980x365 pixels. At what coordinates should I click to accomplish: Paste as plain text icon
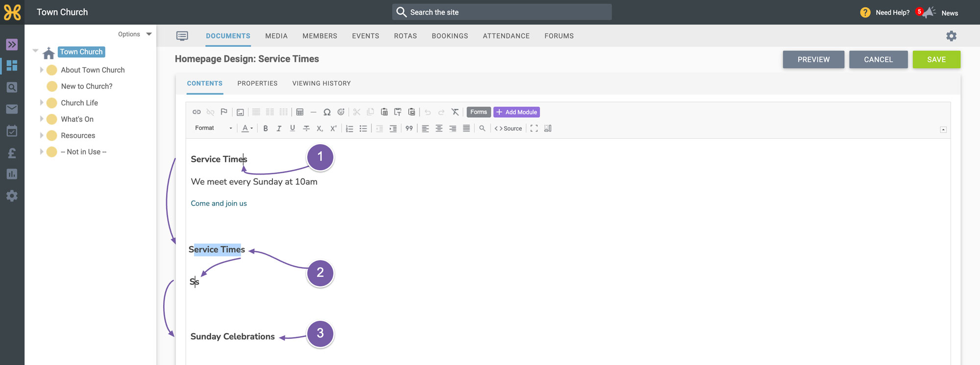(398, 112)
